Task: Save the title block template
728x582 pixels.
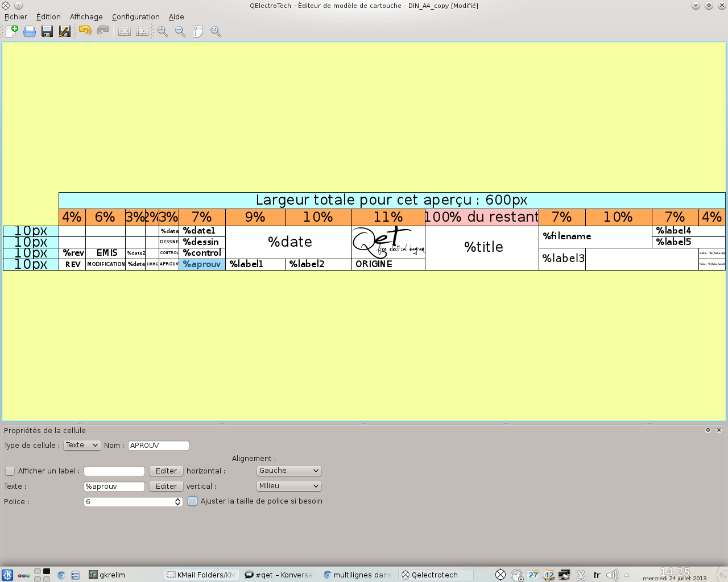Action: pyautogui.click(x=47, y=31)
